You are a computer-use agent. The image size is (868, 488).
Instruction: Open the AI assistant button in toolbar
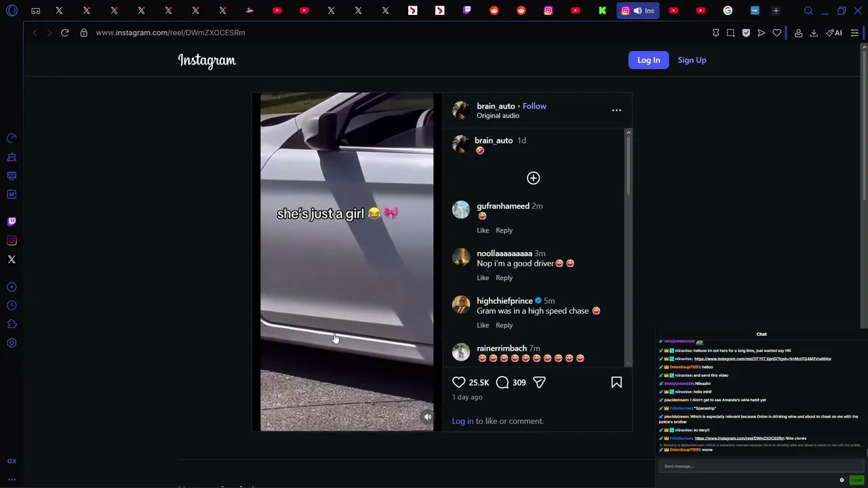(x=834, y=33)
